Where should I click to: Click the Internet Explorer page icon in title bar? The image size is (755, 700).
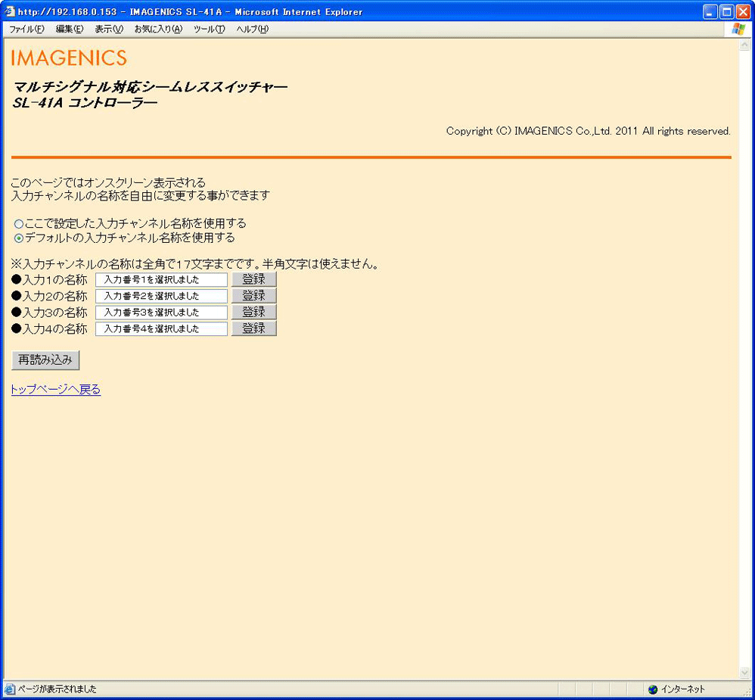coord(10,11)
